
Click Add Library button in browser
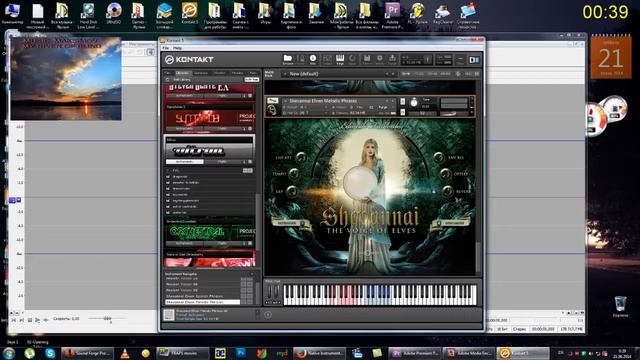click(x=182, y=79)
